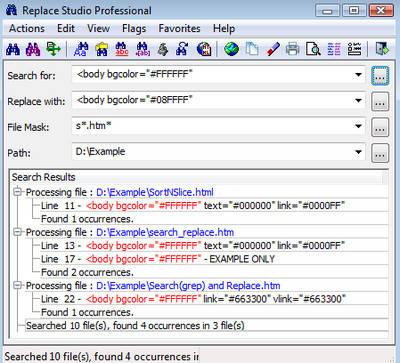
Task: Click the ellipsis button beside Replace with
Action: [380, 101]
